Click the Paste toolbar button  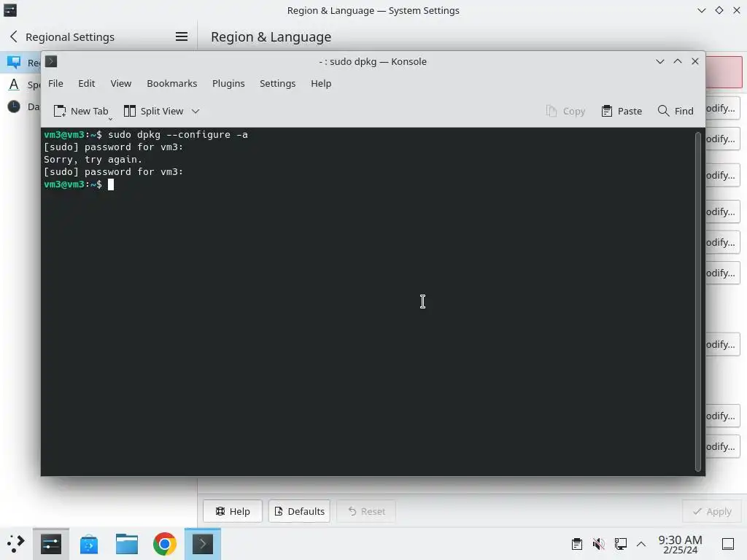[x=622, y=111]
